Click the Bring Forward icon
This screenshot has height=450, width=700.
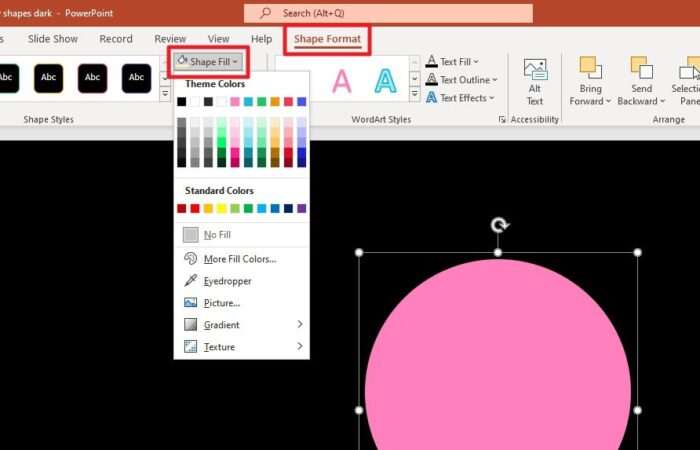[590, 68]
